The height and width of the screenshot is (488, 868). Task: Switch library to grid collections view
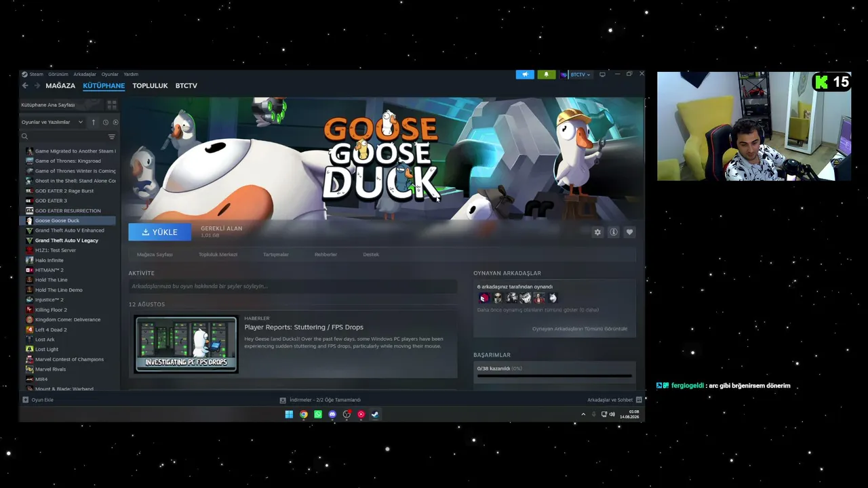point(112,105)
